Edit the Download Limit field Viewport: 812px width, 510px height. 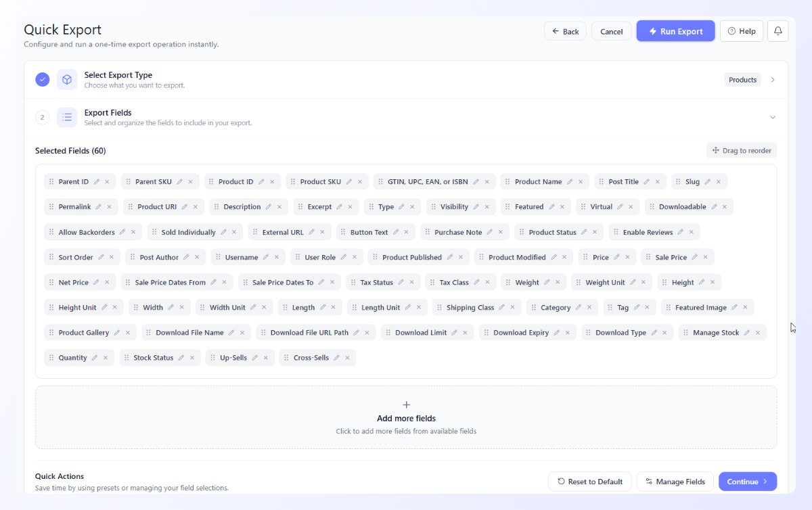pyautogui.click(x=454, y=332)
